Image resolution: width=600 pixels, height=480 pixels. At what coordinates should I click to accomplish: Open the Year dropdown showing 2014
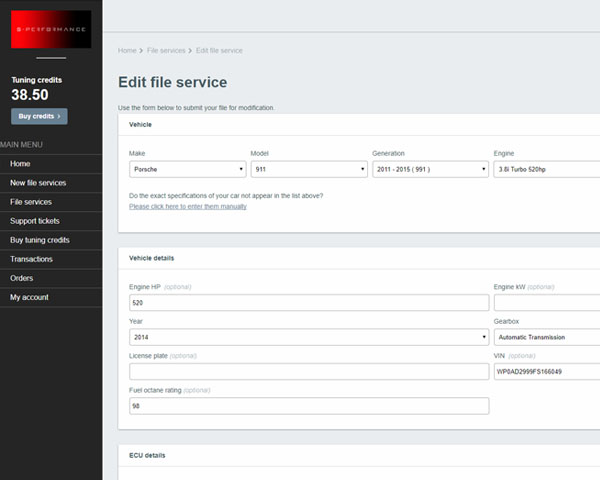(309, 337)
